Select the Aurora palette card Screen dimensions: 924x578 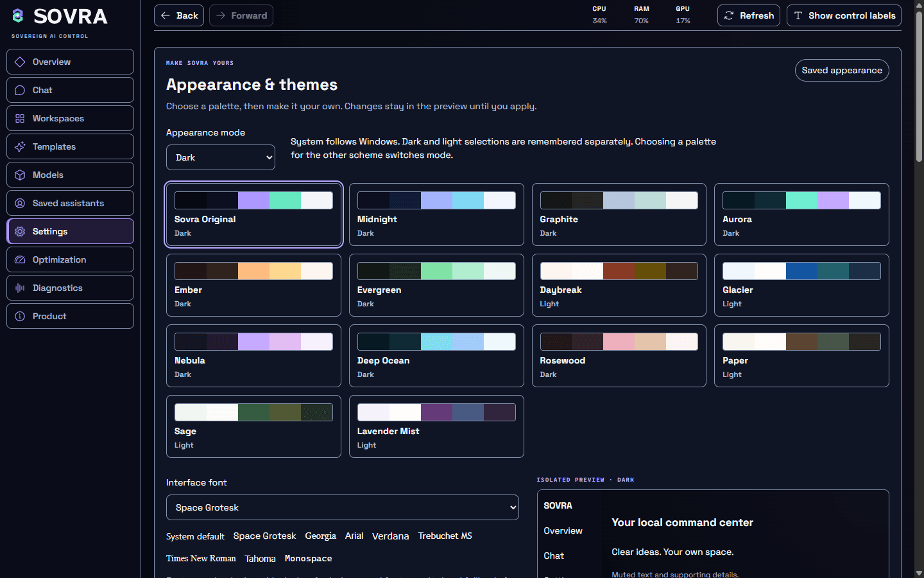point(801,215)
